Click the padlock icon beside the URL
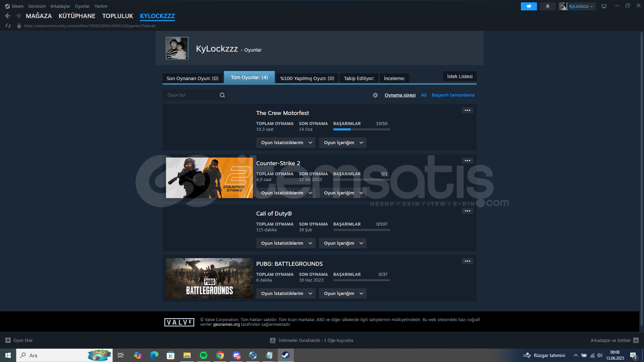644x362 pixels. (x=19, y=26)
